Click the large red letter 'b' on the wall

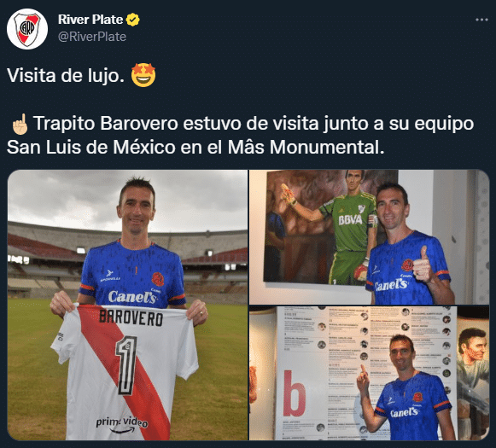coord(295,393)
